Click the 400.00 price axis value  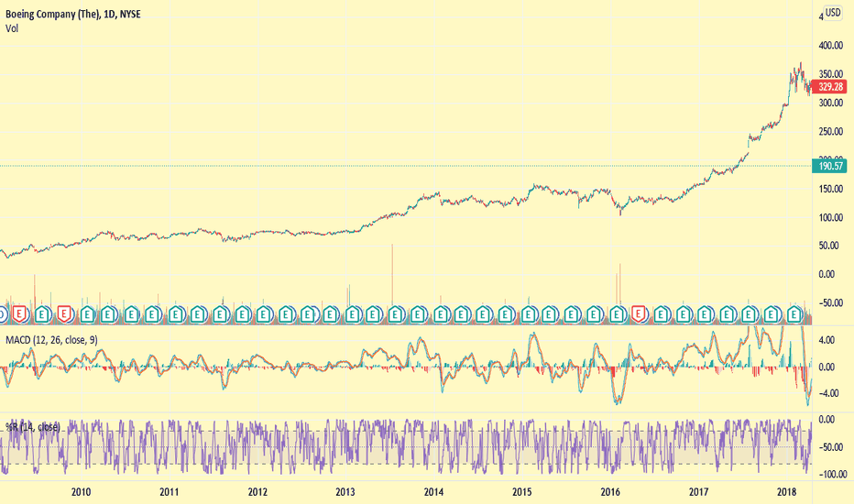(830, 46)
